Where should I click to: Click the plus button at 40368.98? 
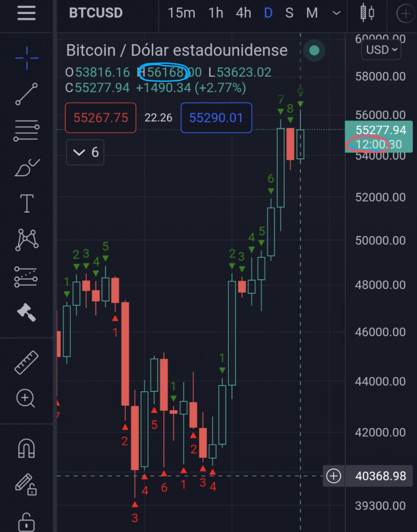coord(333,476)
